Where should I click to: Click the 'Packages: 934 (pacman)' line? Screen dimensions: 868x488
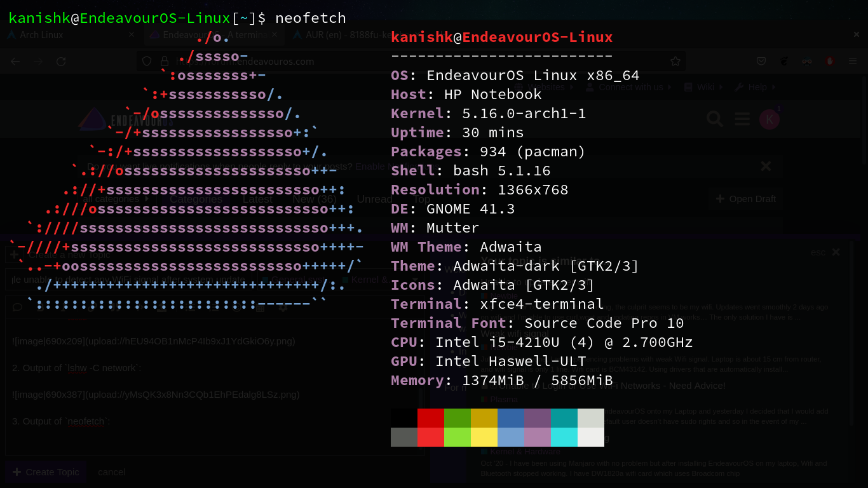click(489, 151)
